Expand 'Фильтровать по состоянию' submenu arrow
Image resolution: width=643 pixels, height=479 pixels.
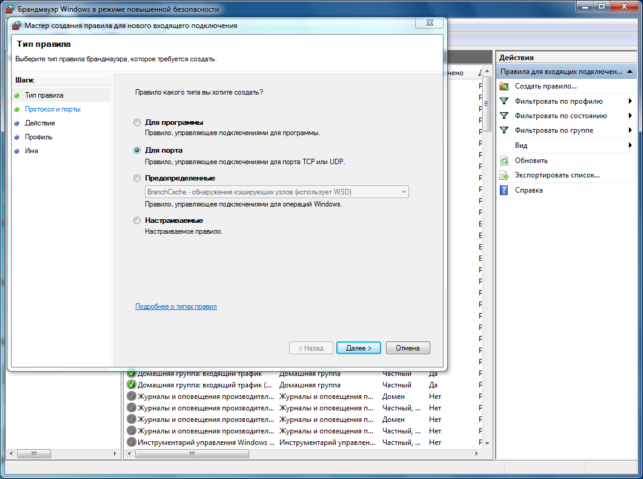click(630, 116)
